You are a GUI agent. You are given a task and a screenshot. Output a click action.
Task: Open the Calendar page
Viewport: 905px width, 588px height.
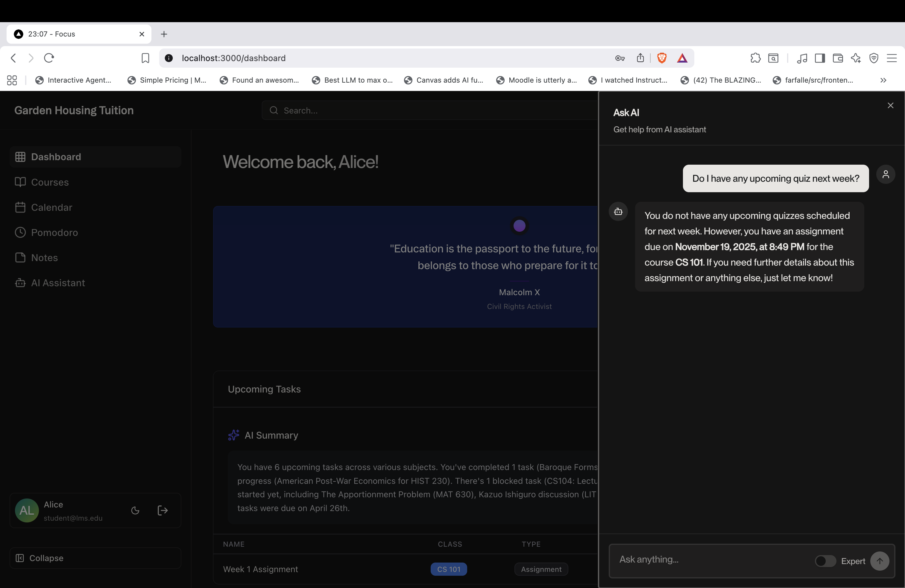pyautogui.click(x=51, y=207)
